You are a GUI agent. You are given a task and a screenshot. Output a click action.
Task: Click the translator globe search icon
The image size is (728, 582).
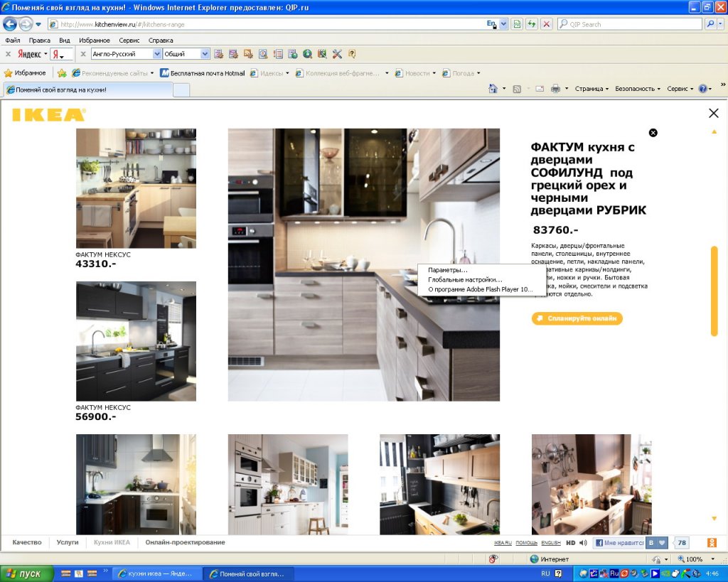click(307, 54)
